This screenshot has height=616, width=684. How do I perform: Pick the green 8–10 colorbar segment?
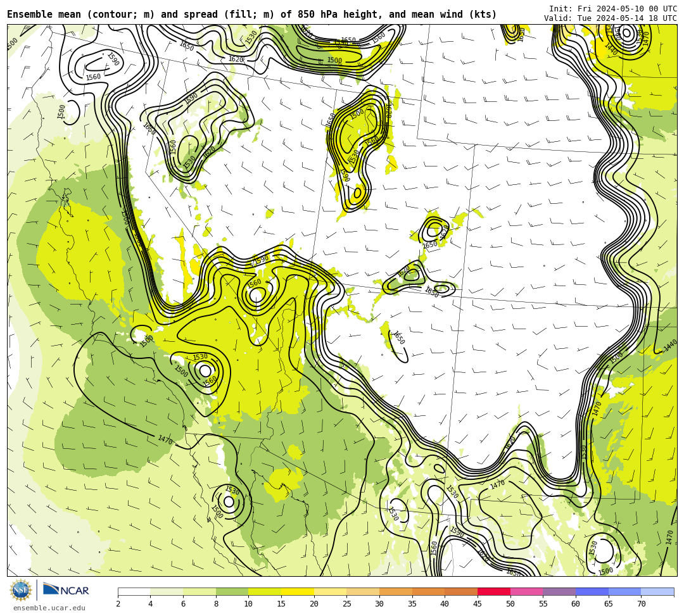232,591
